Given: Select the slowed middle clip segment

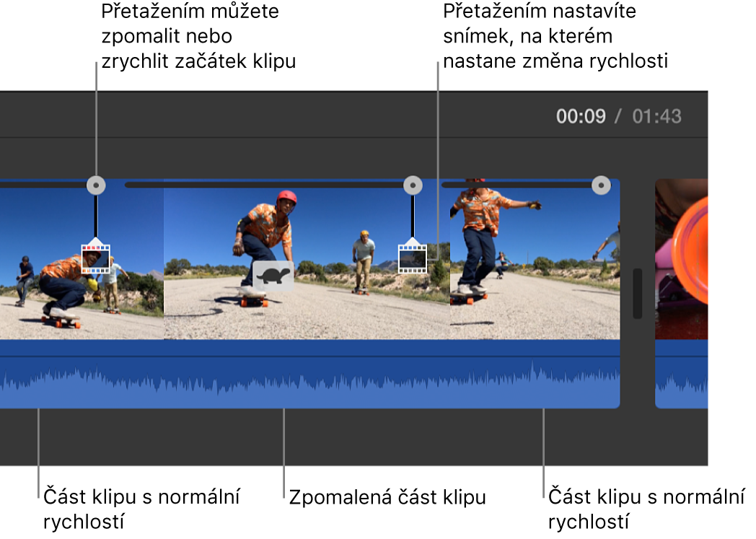Looking at the screenshot, I should (x=307, y=263).
